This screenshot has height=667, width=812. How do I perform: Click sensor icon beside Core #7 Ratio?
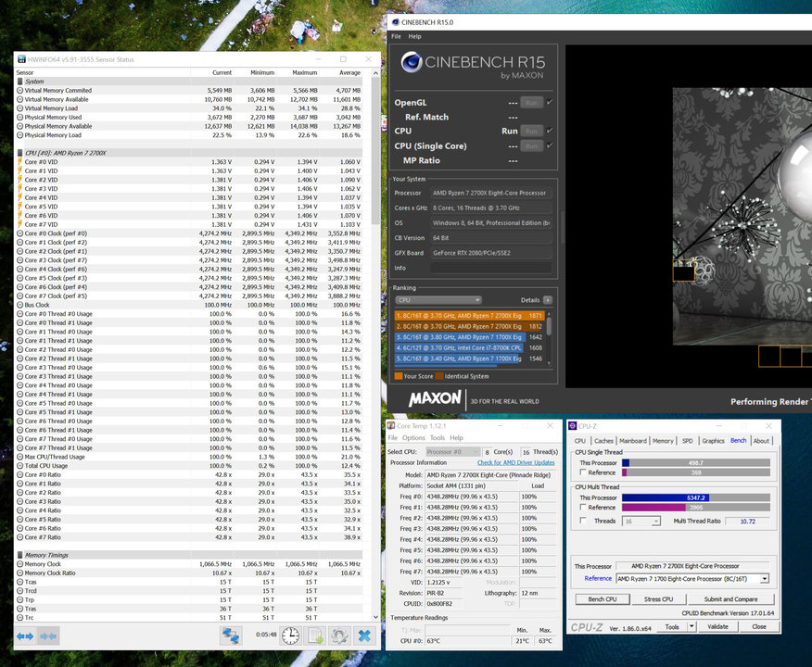(x=20, y=537)
